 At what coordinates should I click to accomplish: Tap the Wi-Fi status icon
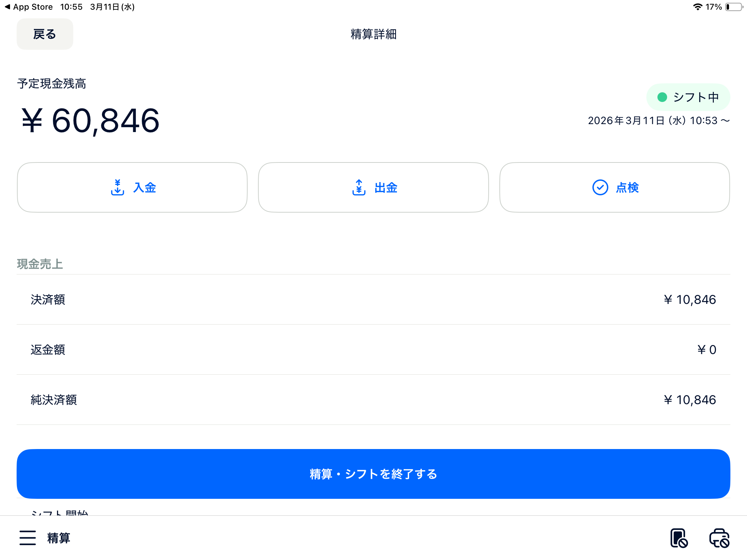point(698,7)
